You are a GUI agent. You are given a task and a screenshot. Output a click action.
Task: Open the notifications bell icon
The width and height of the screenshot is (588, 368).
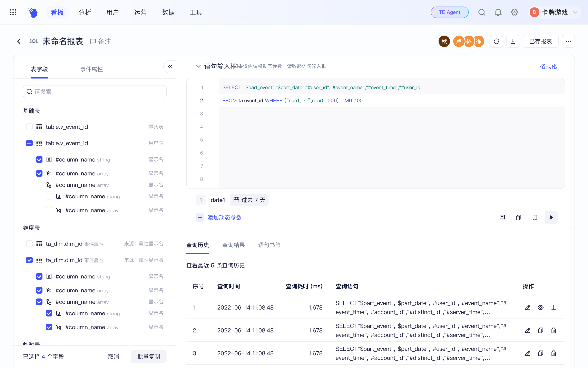coord(498,12)
